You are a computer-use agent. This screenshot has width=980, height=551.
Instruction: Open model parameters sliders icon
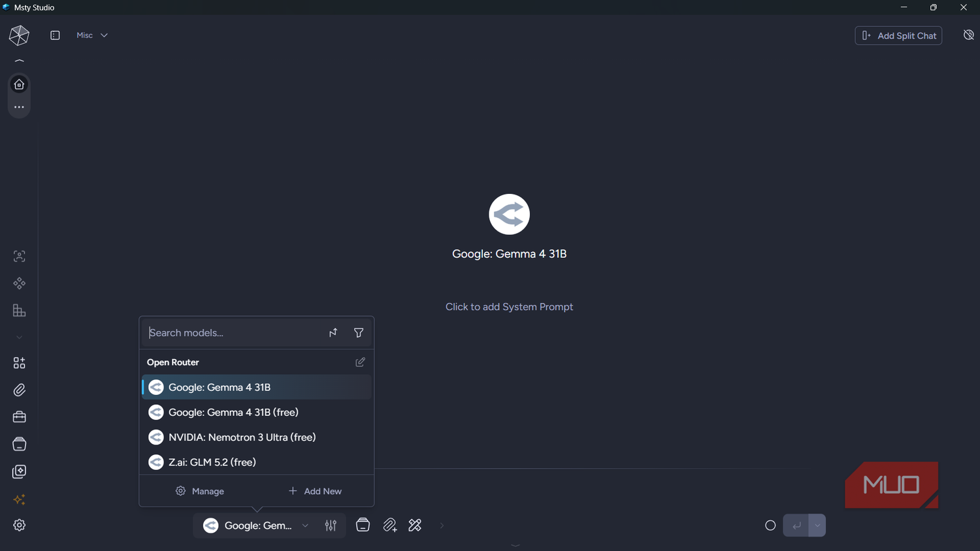pos(331,526)
